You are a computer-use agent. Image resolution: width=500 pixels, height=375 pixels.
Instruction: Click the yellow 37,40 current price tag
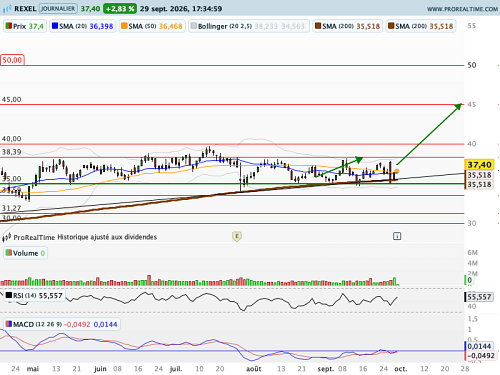[479, 165]
